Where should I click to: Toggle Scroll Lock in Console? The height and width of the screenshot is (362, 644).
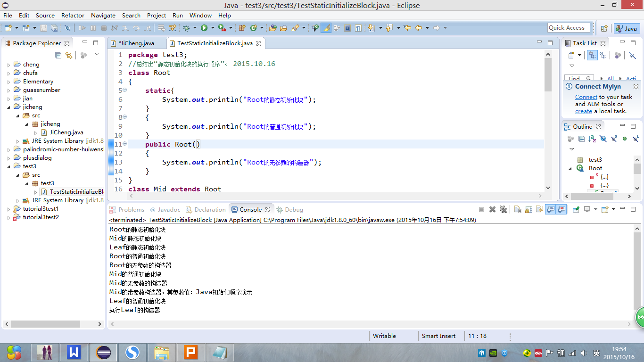pyautogui.click(x=528, y=209)
